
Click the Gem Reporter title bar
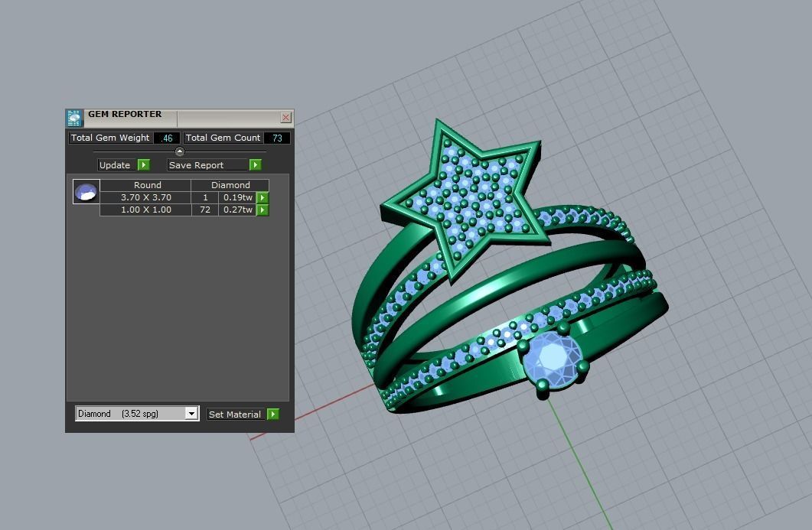point(180,118)
